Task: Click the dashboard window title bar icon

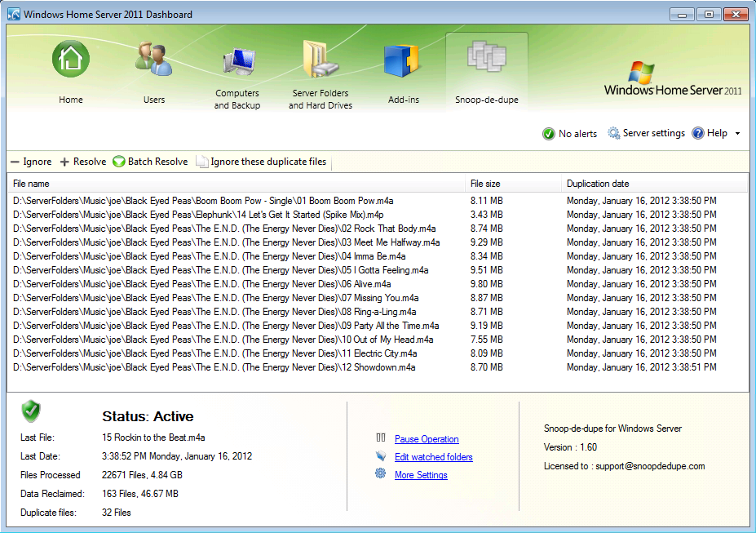Action: 14,14
